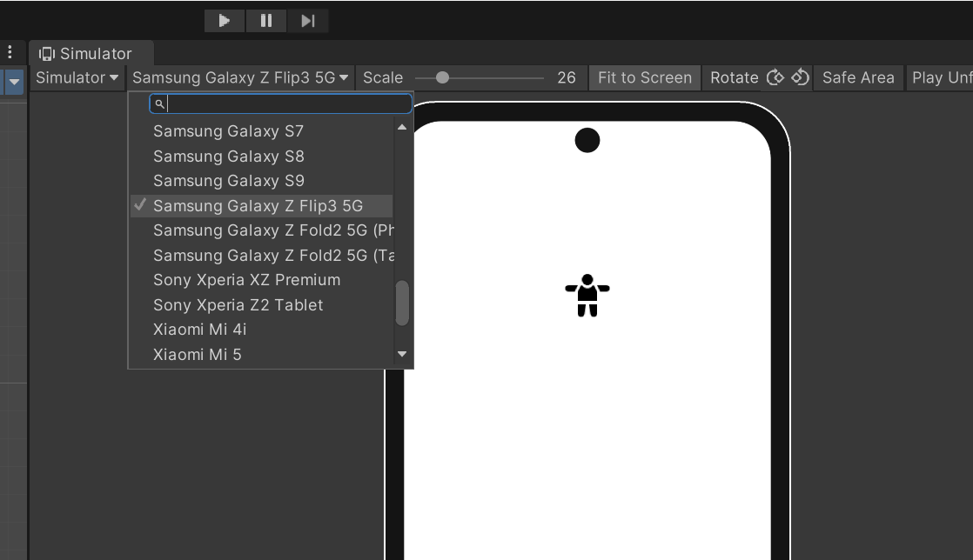973x560 pixels.
Task: Click the Scale slider handle
Action: (442, 77)
